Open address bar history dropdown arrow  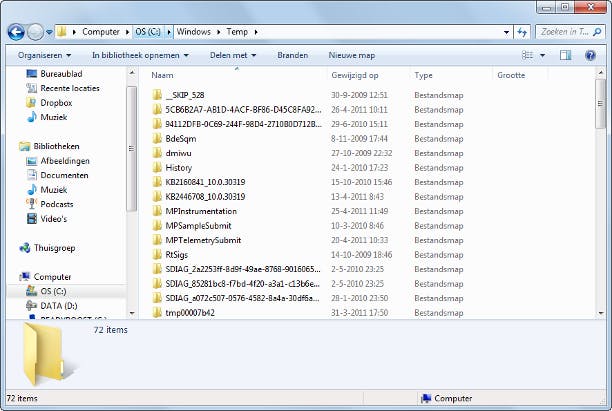(506, 32)
